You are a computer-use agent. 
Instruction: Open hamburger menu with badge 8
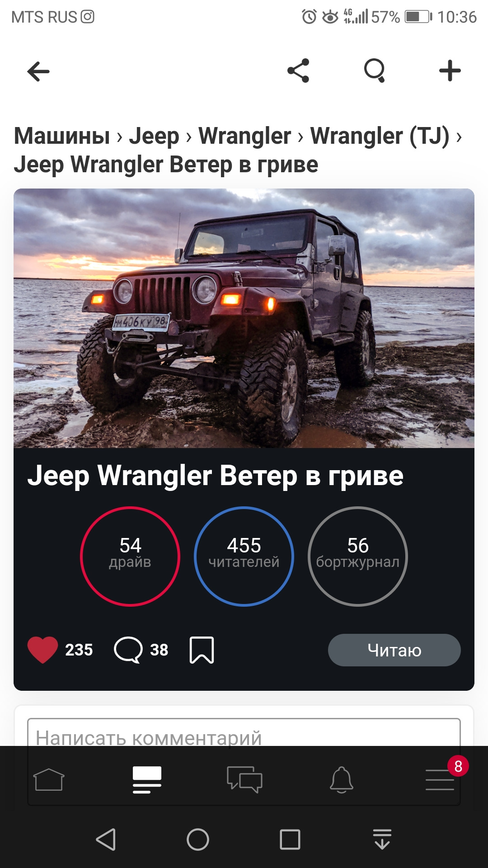coord(440,779)
